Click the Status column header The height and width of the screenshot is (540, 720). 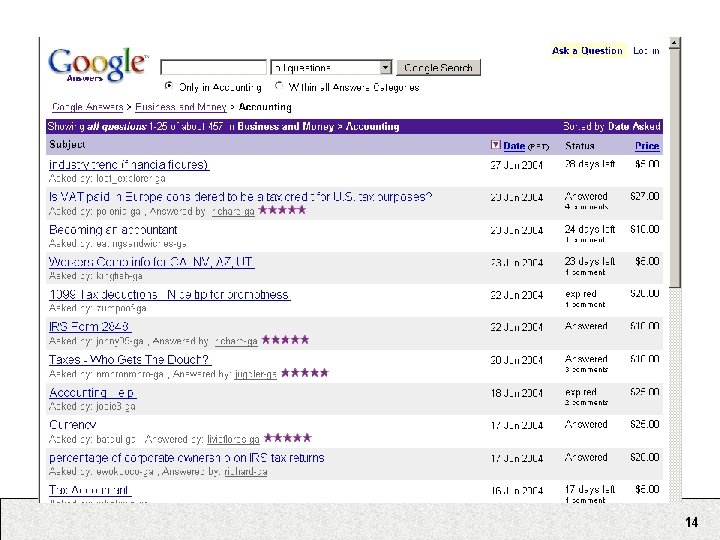(579, 146)
